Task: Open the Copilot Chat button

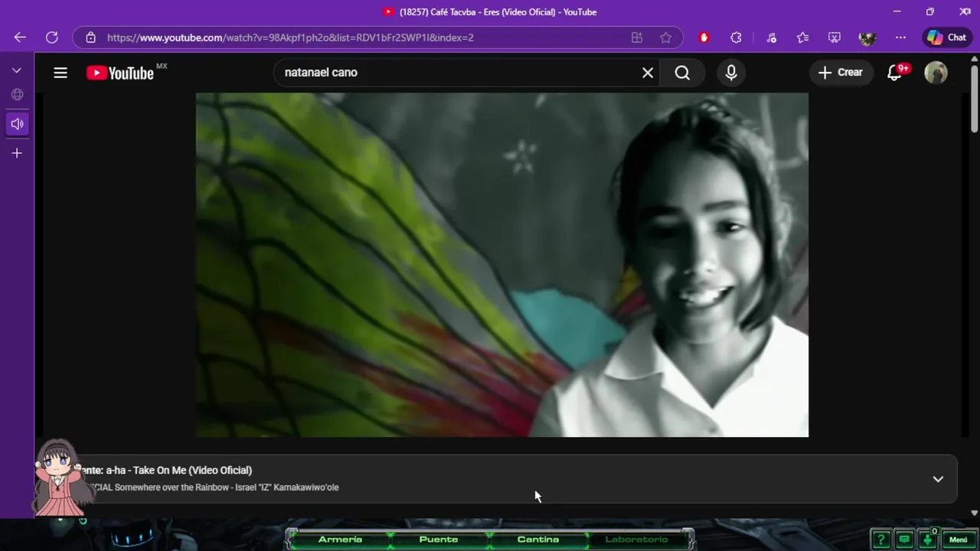Action: tap(947, 37)
